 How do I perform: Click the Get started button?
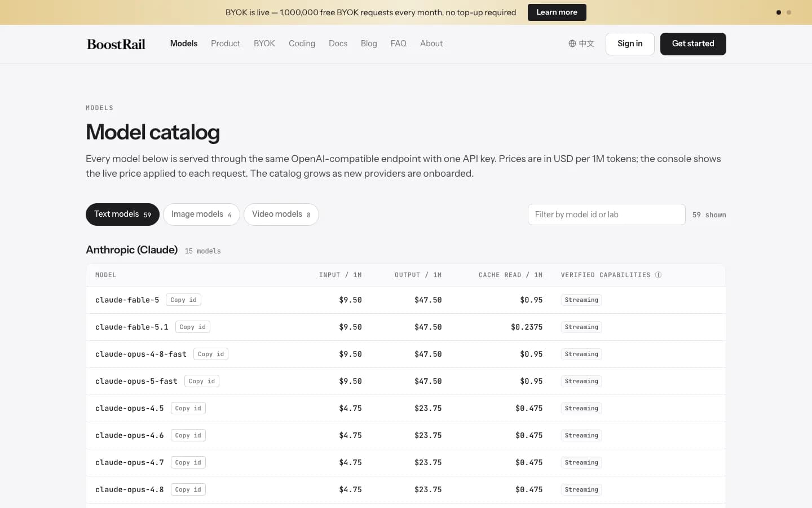point(693,44)
